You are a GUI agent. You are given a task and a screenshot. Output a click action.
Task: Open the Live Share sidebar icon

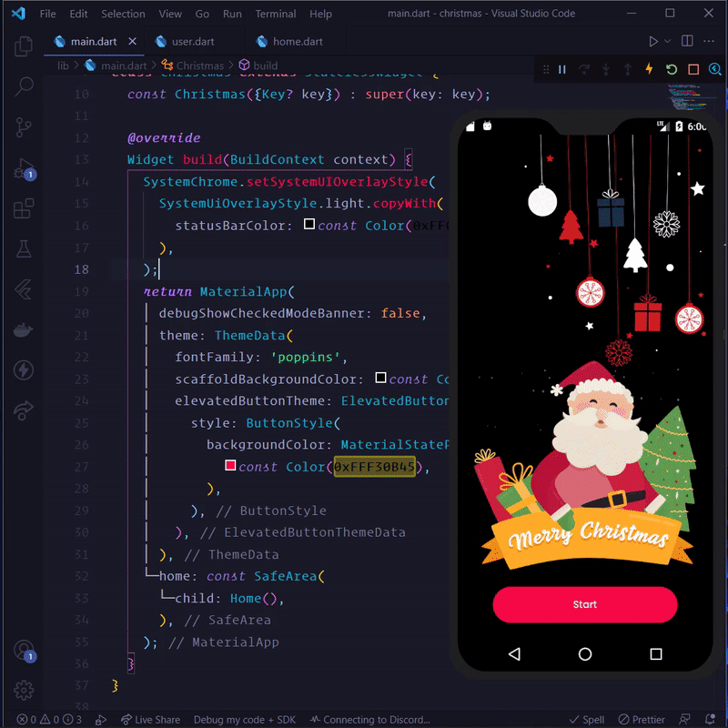pyautogui.click(x=24, y=410)
